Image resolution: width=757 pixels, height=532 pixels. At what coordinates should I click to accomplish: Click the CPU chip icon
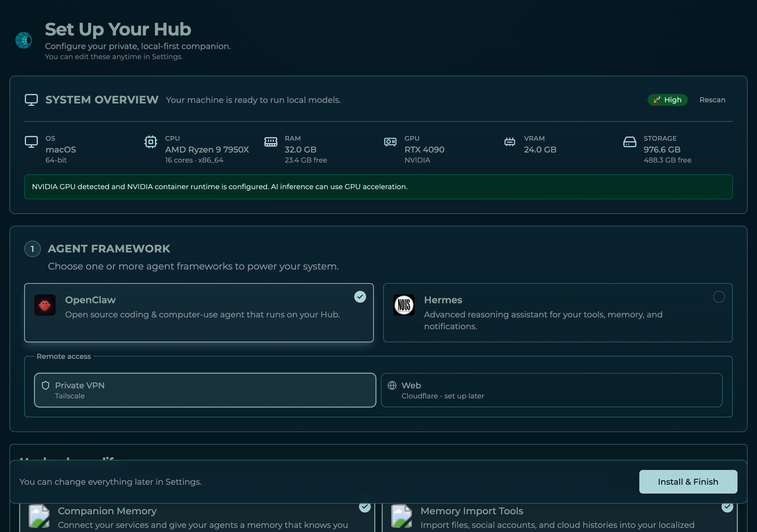(x=151, y=142)
